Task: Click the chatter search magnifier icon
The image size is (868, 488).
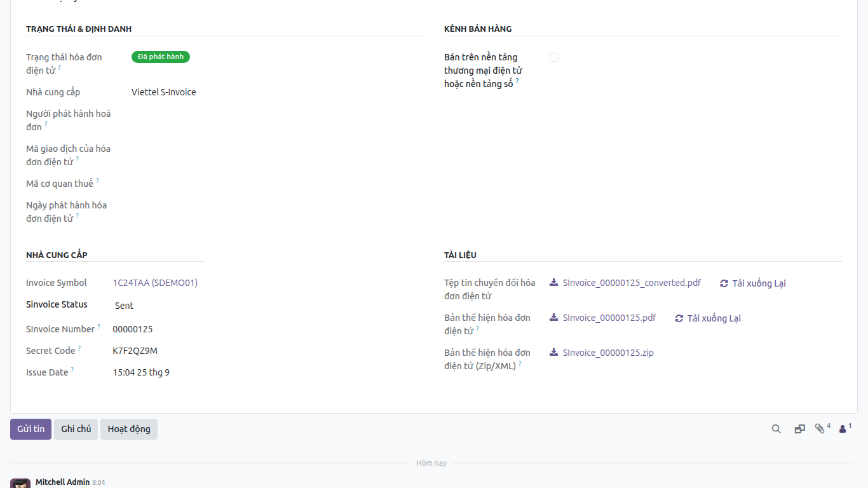Action: pyautogui.click(x=776, y=429)
